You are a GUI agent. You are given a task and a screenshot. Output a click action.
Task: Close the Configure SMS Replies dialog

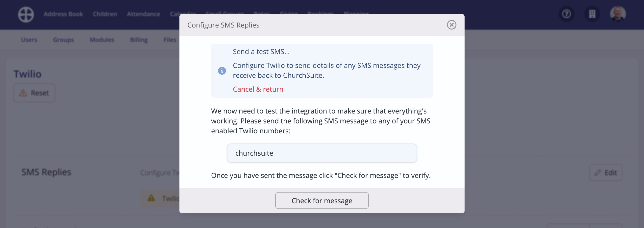click(x=451, y=25)
